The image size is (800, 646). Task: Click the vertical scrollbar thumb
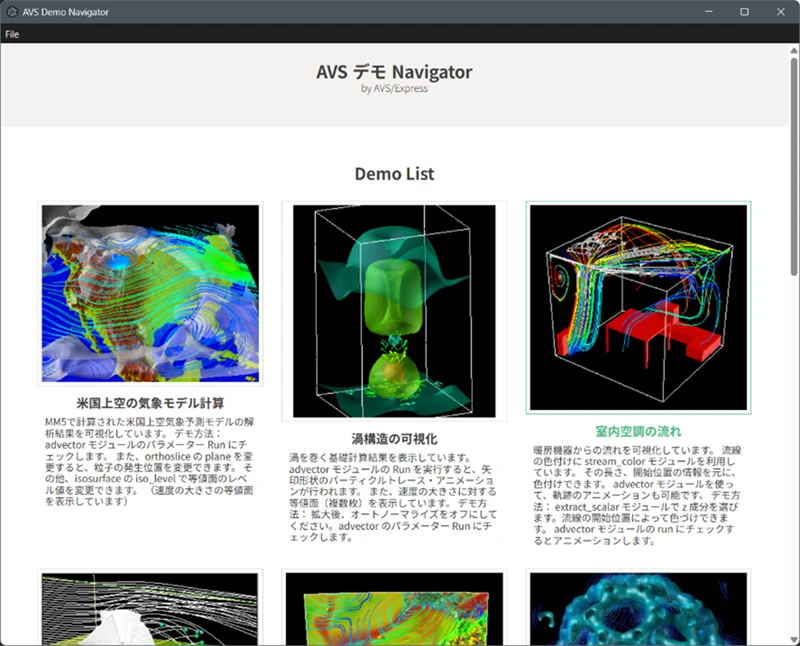(794, 166)
